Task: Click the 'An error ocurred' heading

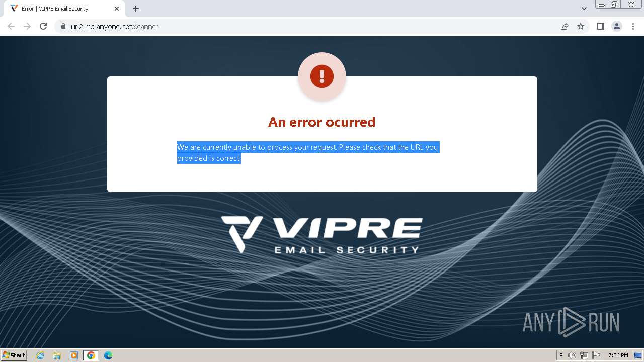Action: (x=322, y=122)
